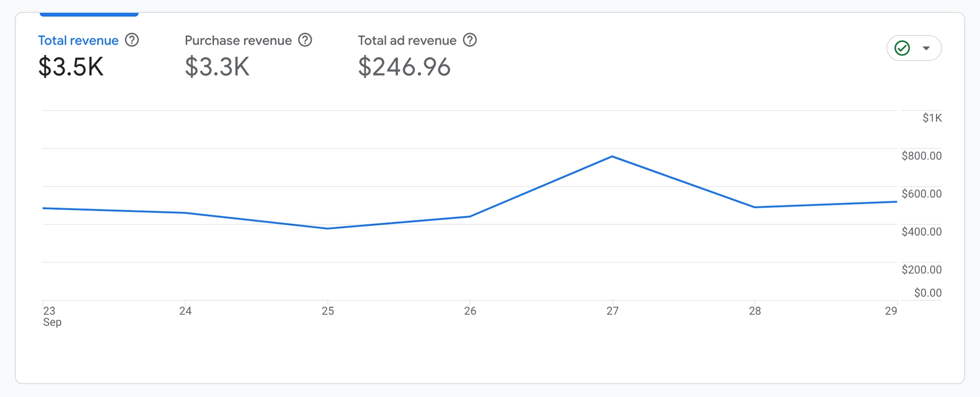The image size is (980, 397).
Task: Click the help icon beside Total revenue
Action: coord(132,40)
